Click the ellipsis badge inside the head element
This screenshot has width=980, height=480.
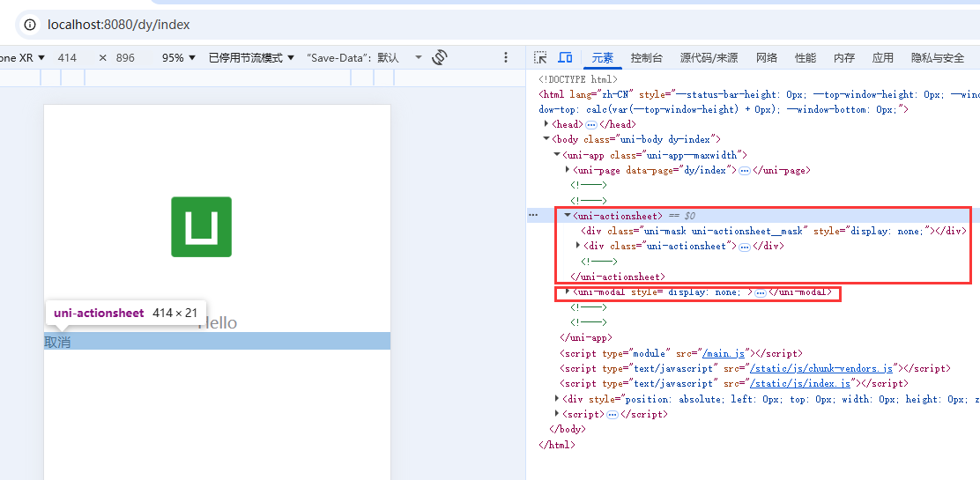point(591,125)
